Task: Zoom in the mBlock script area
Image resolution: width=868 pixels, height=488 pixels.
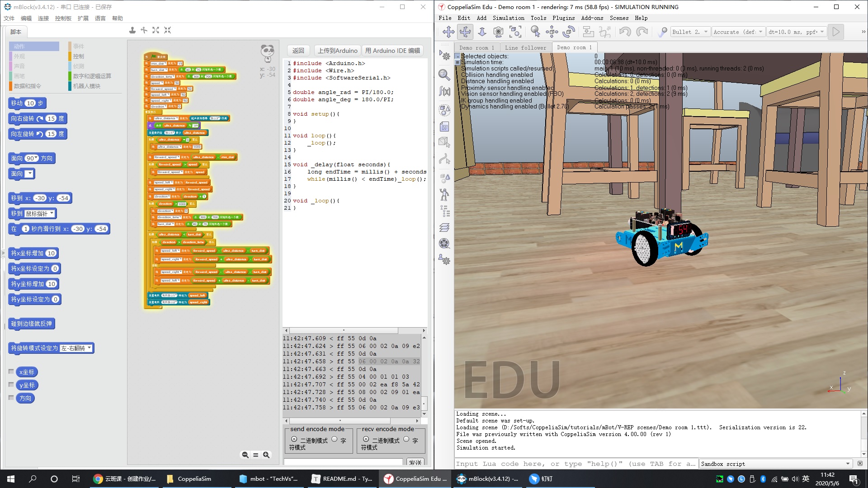Action: click(266, 455)
